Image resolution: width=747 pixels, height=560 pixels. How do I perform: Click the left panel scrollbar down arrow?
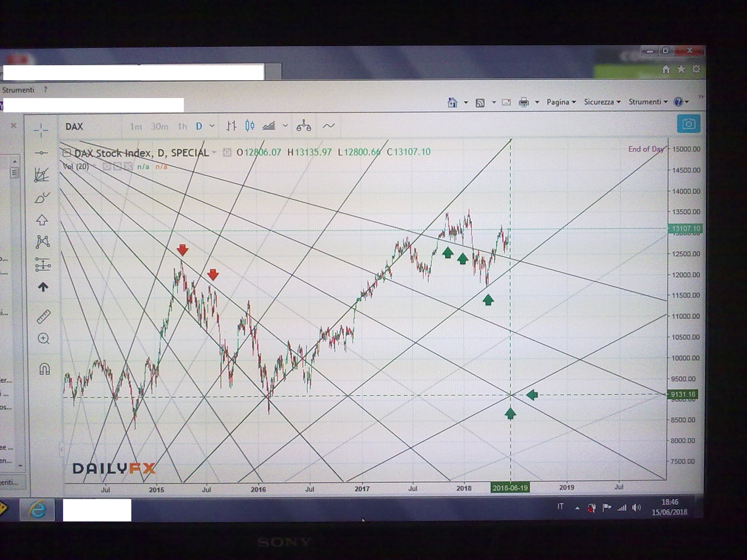pos(20,466)
